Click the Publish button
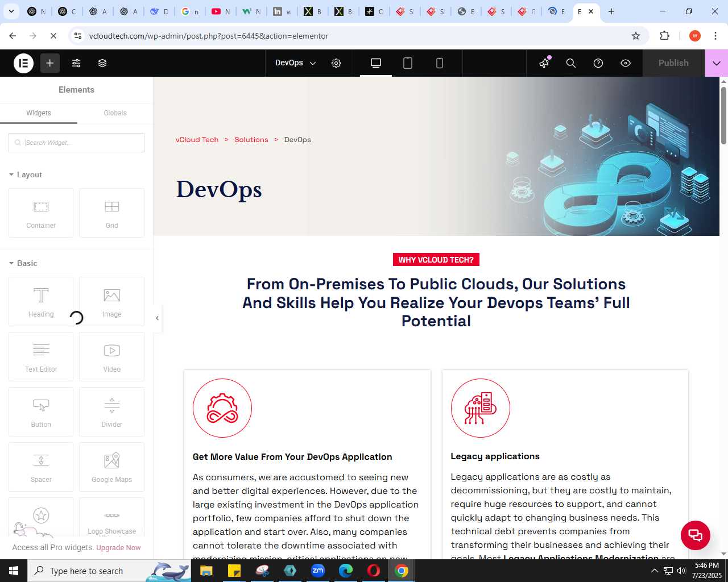The height and width of the screenshot is (582, 728). point(673,63)
